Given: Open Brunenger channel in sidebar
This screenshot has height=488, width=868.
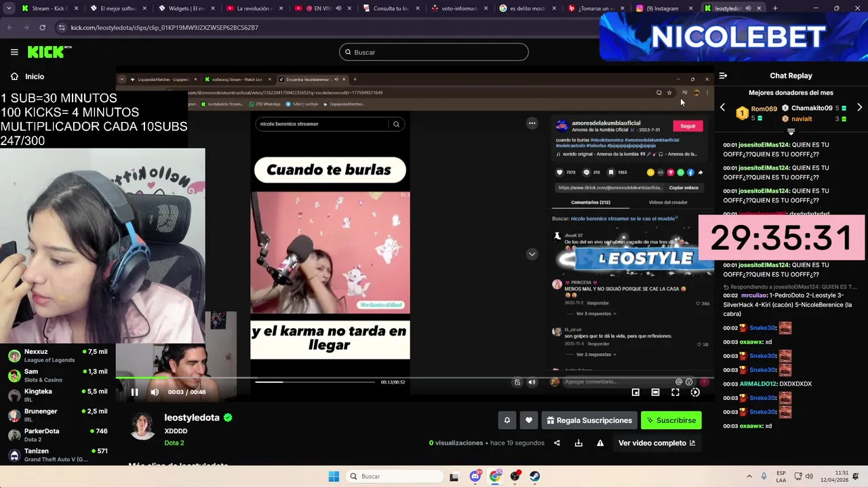Looking at the screenshot, I should (x=58, y=415).
